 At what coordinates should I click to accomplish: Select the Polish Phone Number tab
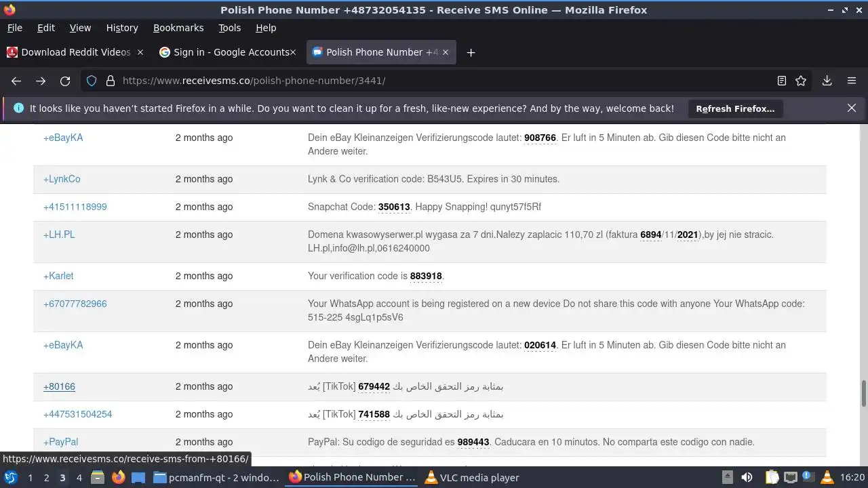(x=381, y=52)
